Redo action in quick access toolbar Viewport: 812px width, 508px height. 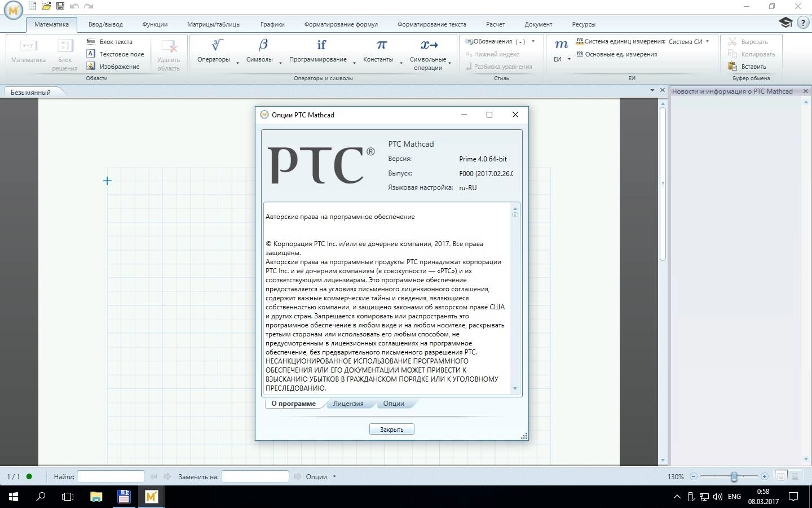click(89, 6)
